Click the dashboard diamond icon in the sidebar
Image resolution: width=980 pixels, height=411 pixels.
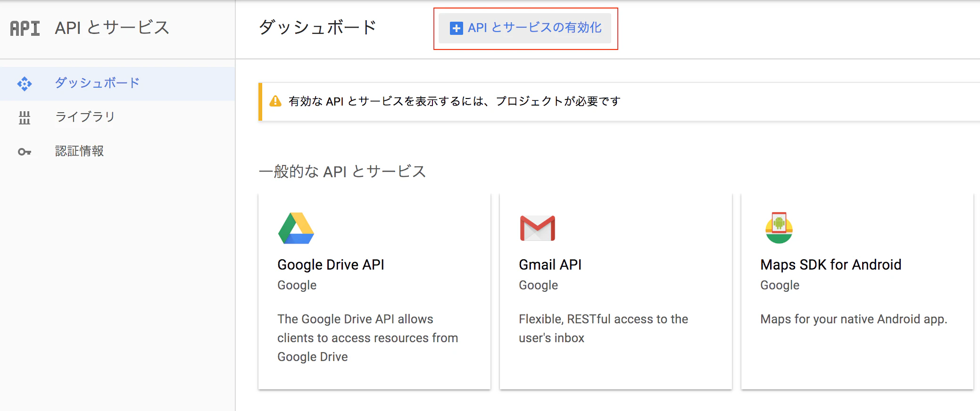[25, 84]
